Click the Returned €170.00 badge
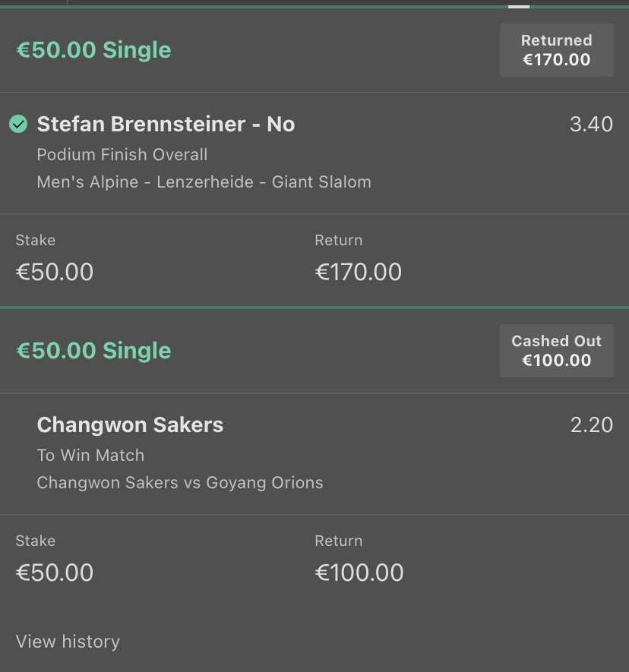 (x=556, y=50)
